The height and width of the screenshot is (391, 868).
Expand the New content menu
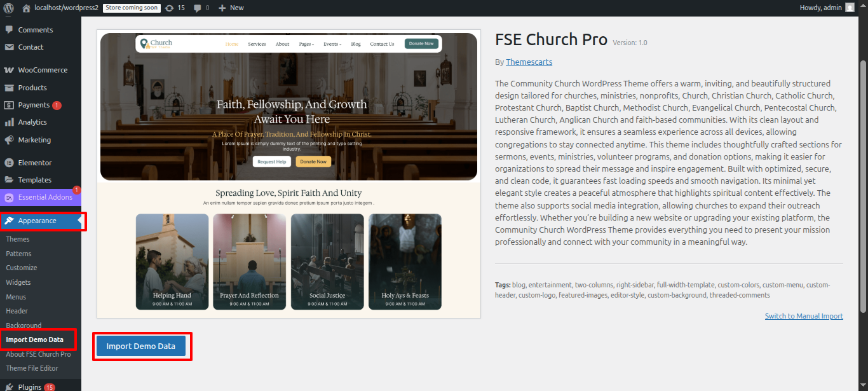tap(231, 8)
